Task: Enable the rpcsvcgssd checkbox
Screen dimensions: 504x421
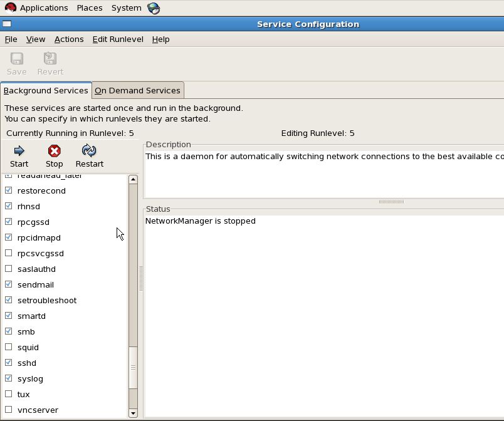Action: point(9,253)
